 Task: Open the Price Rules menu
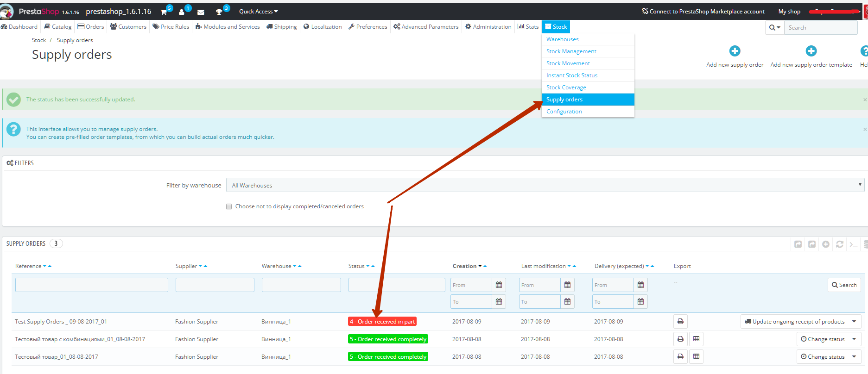pyautogui.click(x=171, y=27)
